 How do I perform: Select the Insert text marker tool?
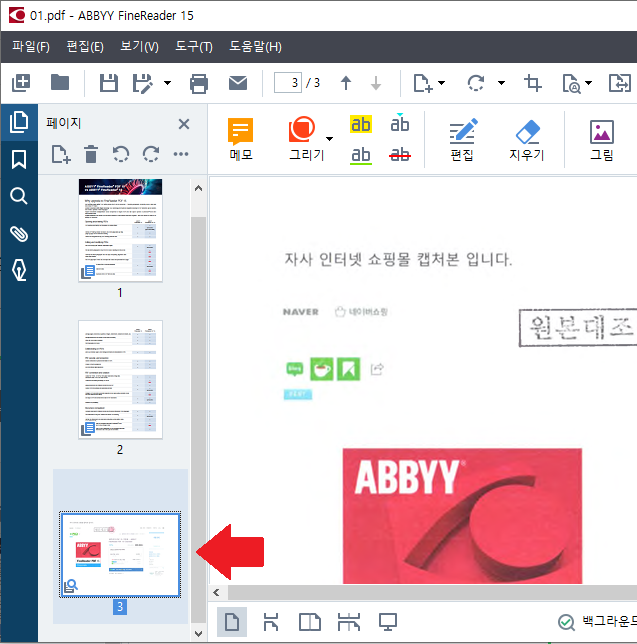(x=400, y=123)
